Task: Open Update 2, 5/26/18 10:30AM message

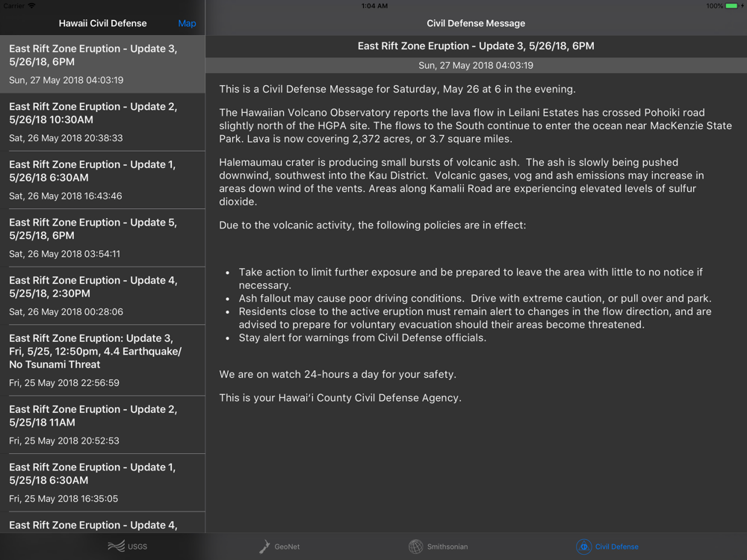Action: pos(102,122)
